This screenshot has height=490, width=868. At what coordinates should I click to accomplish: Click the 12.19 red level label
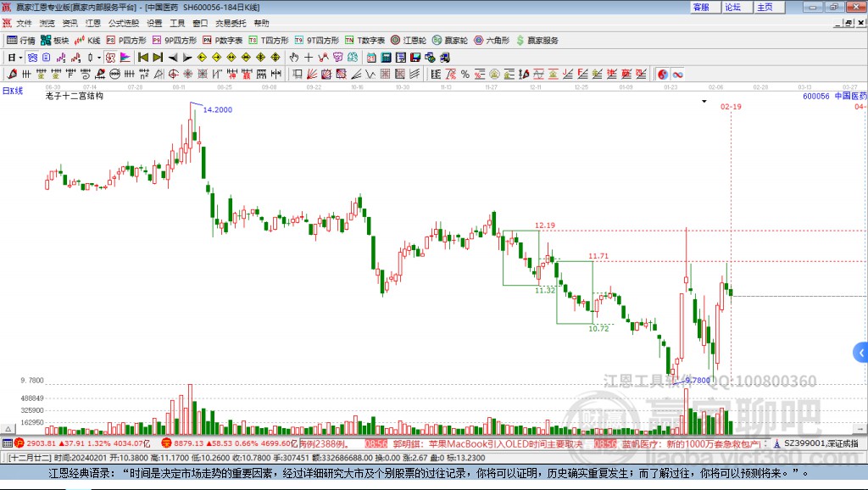pyautogui.click(x=545, y=226)
